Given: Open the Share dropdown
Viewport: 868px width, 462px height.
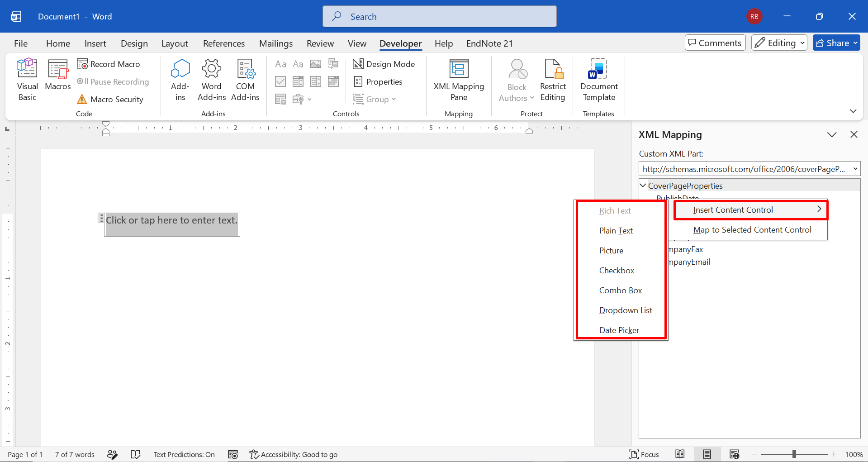Looking at the screenshot, I should click(x=836, y=43).
